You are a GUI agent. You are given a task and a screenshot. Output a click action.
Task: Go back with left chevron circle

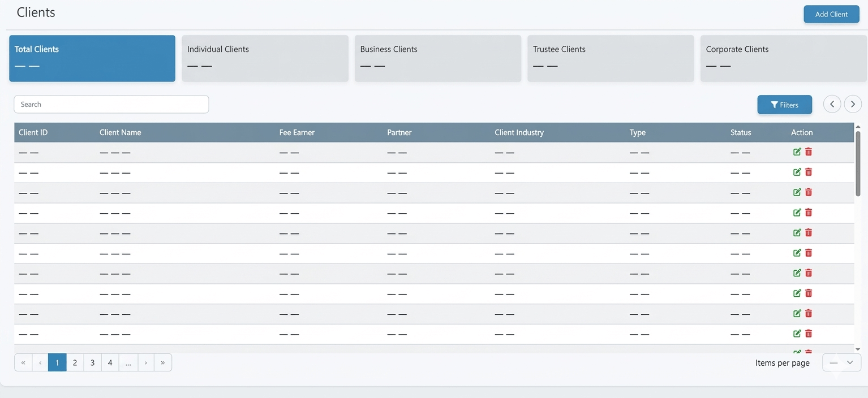click(832, 104)
